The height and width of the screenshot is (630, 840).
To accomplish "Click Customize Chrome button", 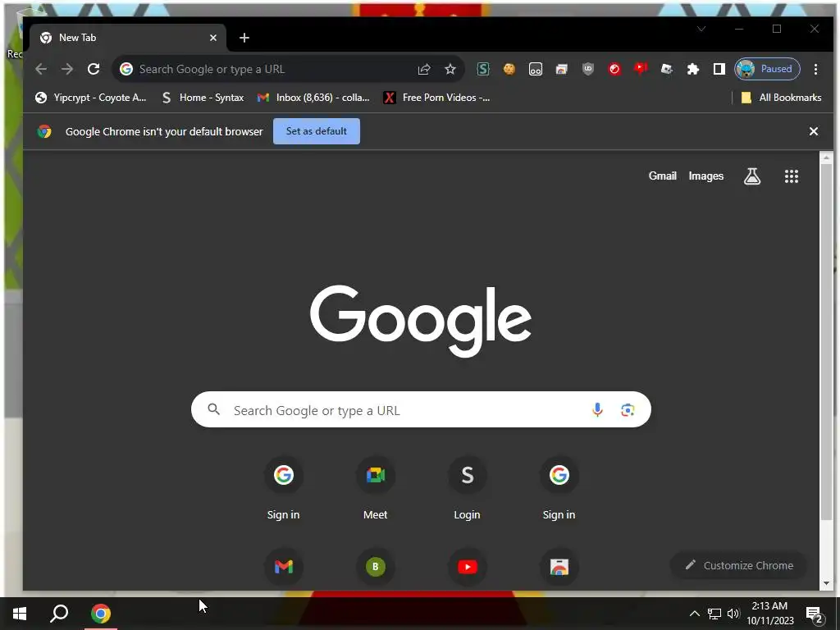I will (738, 566).
